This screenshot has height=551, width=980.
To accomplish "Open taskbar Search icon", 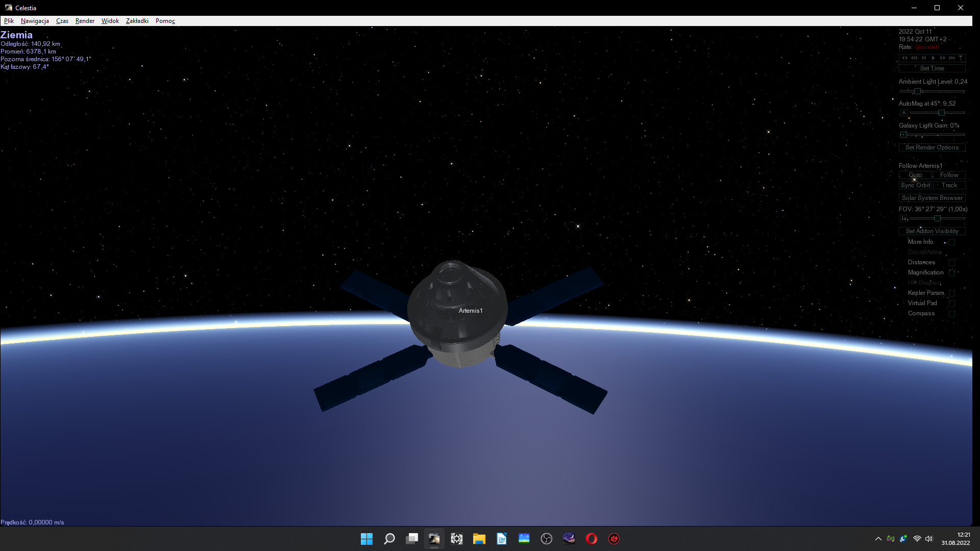I will point(389,539).
